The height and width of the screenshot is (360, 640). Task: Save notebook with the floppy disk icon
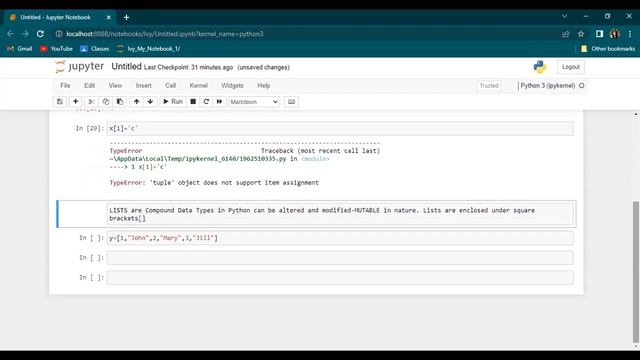[x=60, y=102]
